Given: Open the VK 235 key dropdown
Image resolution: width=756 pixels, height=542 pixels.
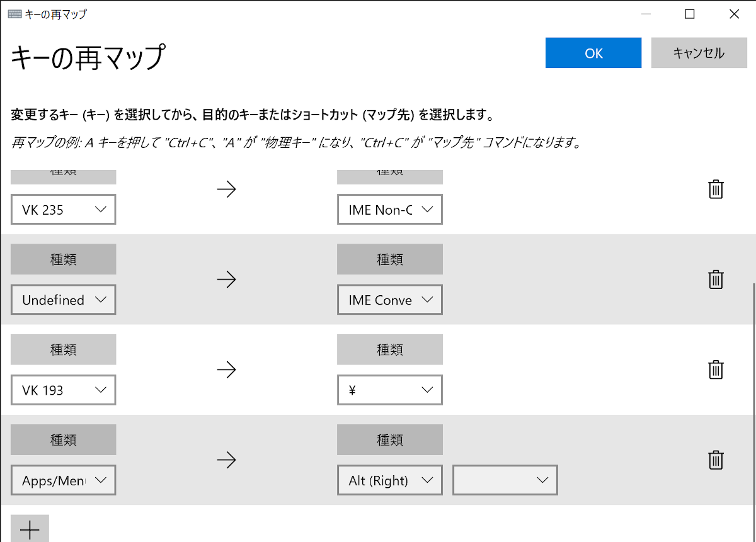Looking at the screenshot, I should click(x=63, y=209).
